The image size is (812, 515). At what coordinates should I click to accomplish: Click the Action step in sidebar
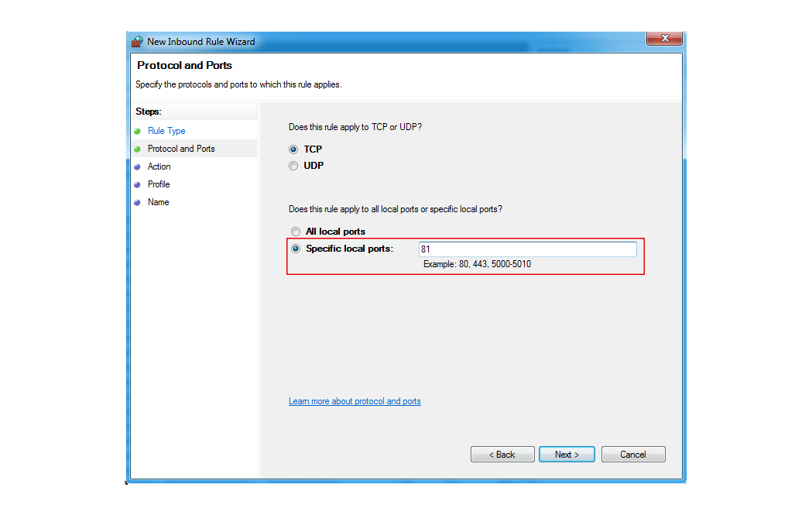pos(159,167)
